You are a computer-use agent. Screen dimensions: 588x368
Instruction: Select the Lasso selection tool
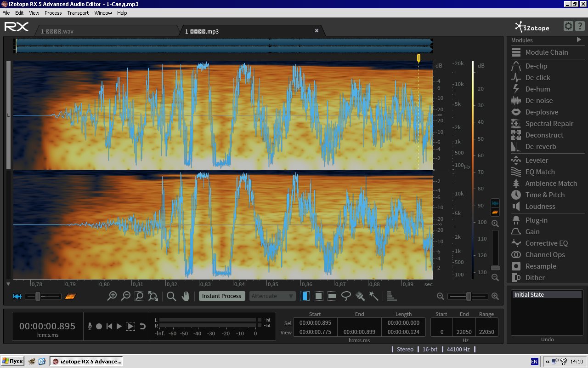[x=346, y=296]
